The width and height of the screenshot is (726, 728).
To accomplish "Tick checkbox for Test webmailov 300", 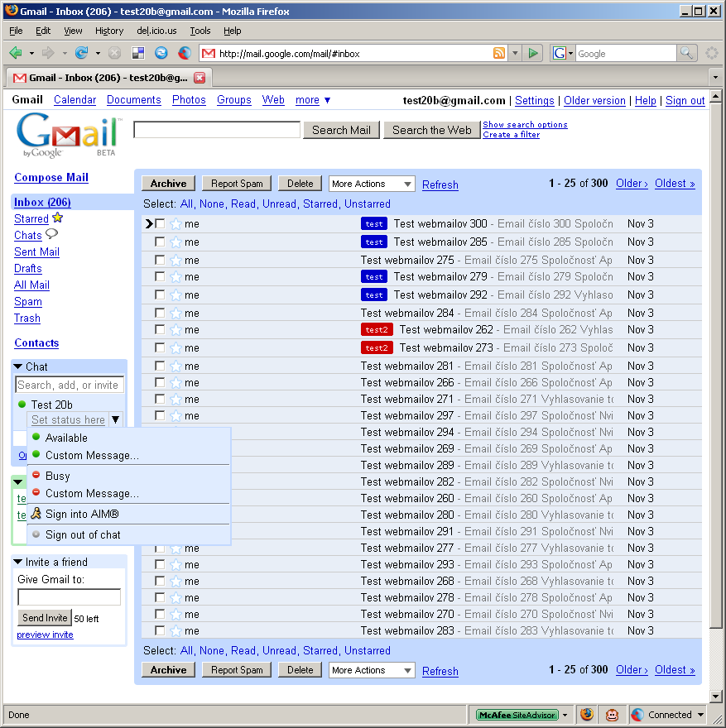I will [x=160, y=224].
